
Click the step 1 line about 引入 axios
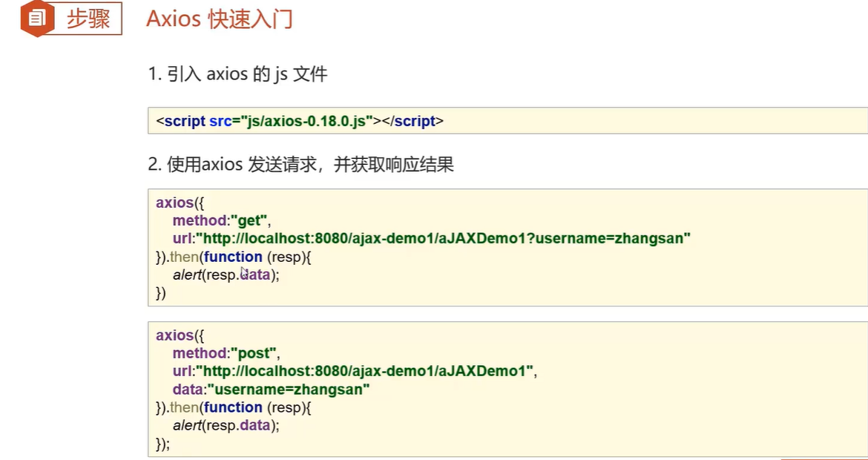pos(237,74)
